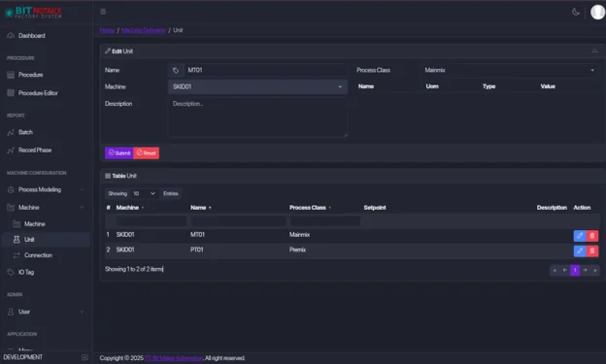Edit the PT01 row with pencil icon
The image size is (606, 364).
coord(580,251)
